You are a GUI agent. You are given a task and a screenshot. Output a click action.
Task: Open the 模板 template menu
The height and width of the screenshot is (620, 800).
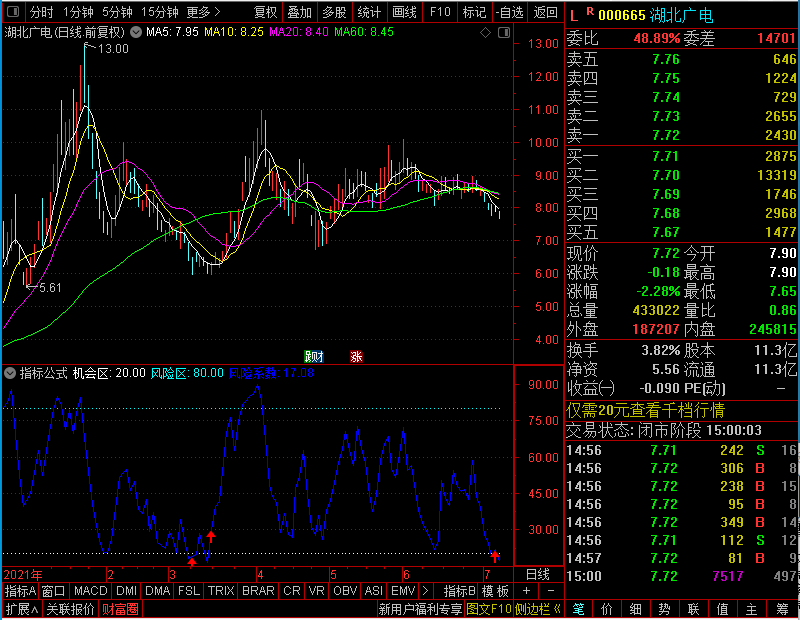pos(495,591)
